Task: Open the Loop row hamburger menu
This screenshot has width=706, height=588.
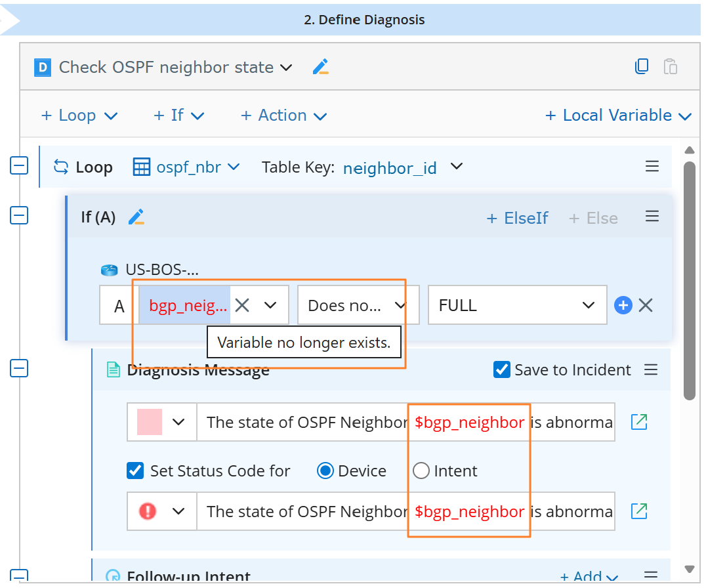Action: [x=652, y=166]
